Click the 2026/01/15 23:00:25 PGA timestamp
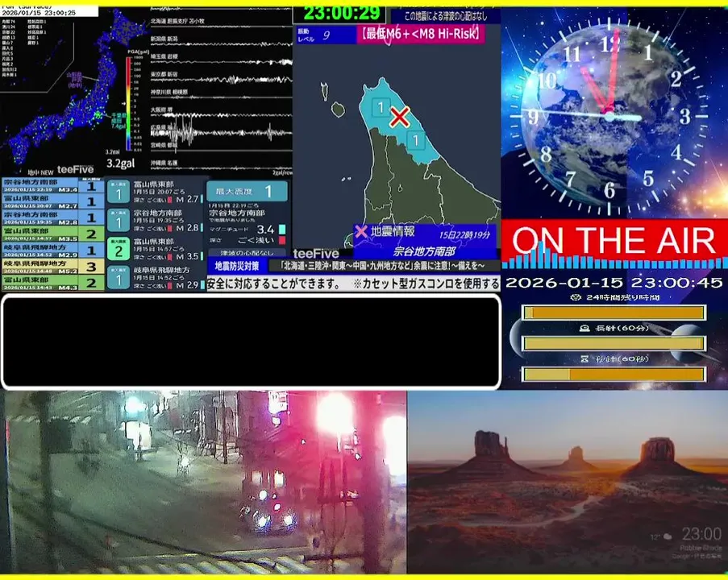The image size is (728, 580). 39,13
